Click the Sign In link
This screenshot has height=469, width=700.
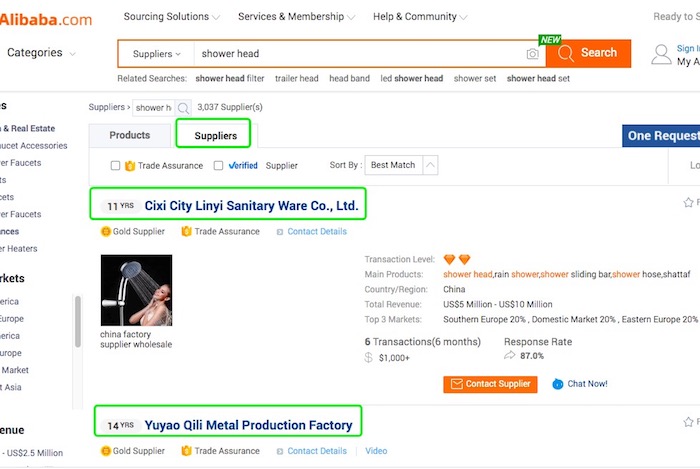[x=688, y=49]
